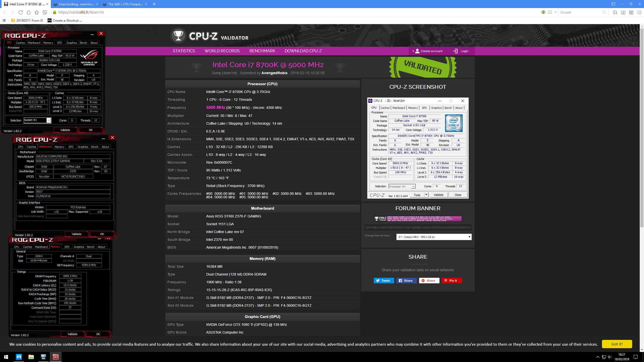The image size is (644, 362).
Task: Click the AvengedRobix submitter name
Action: pyautogui.click(x=274, y=73)
